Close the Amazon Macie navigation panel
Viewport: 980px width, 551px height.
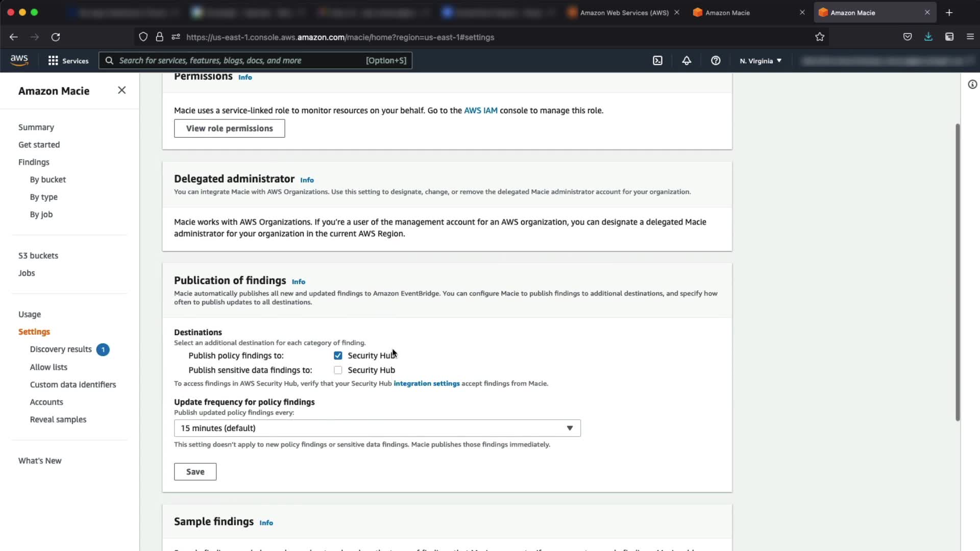pyautogui.click(x=121, y=90)
